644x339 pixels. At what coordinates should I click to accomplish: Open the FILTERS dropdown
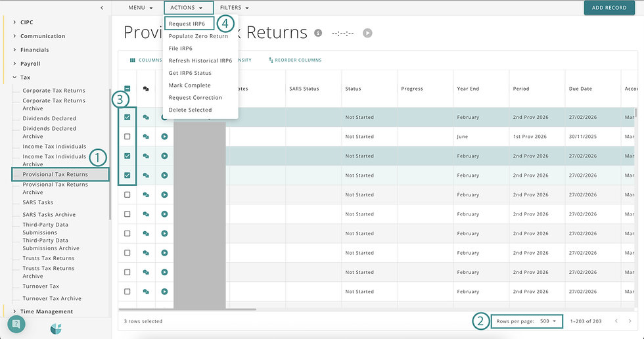235,8
